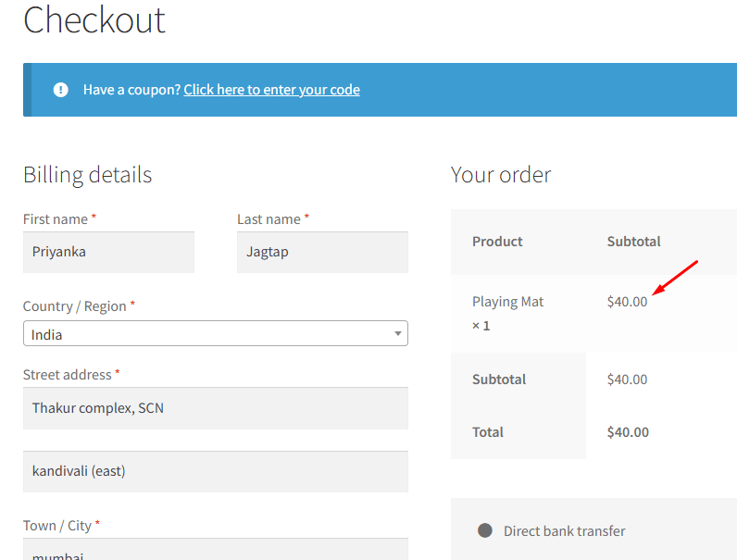Click the Product column header

click(497, 242)
